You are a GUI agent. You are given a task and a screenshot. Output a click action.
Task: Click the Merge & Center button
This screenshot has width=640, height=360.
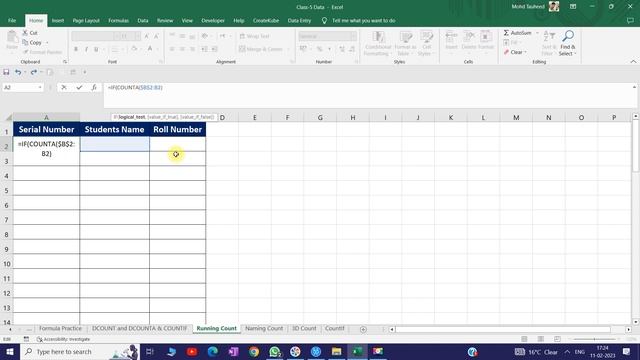pyautogui.click(x=261, y=49)
